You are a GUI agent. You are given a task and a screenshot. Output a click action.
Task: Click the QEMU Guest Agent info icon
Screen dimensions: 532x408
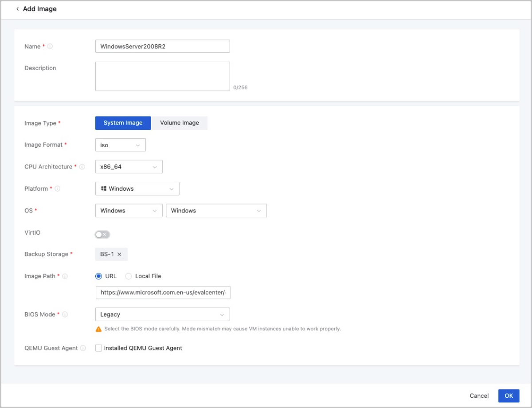[x=83, y=349]
